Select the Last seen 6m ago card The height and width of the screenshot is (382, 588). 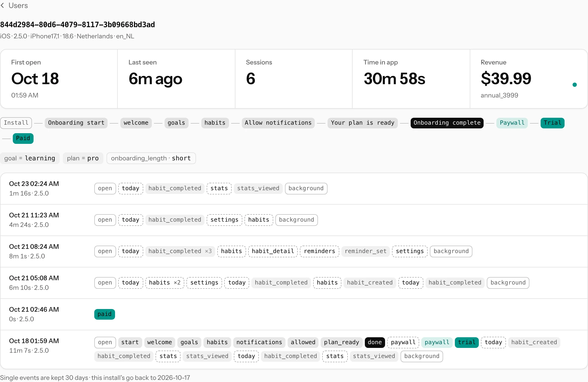(x=176, y=79)
